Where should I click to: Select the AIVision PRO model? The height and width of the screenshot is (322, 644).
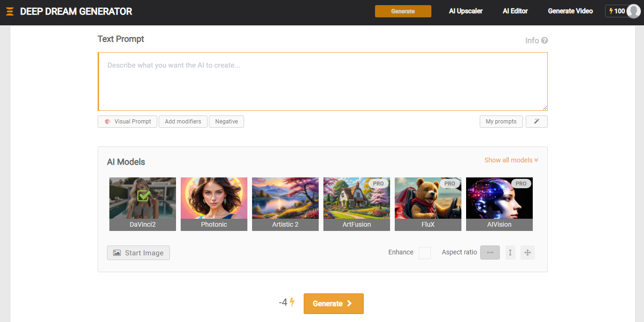pyautogui.click(x=499, y=204)
